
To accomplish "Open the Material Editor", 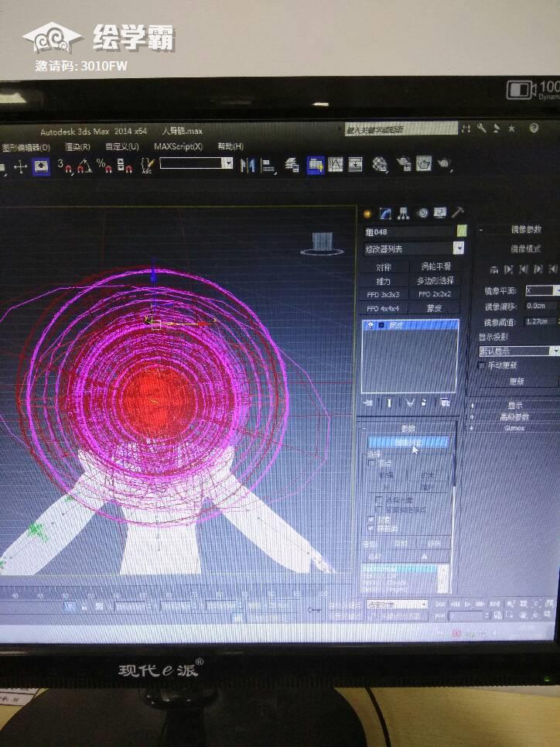I will 380,164.
